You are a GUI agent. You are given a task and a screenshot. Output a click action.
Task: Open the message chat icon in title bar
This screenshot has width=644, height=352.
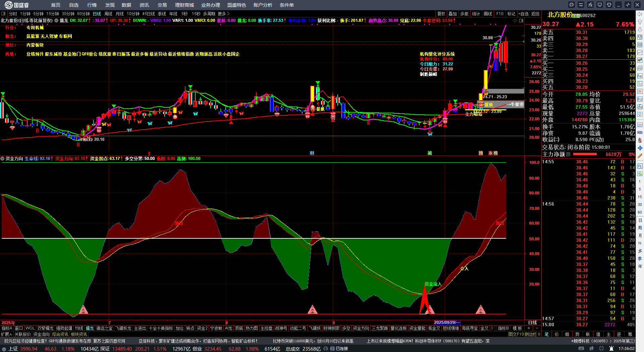[572, 5]
